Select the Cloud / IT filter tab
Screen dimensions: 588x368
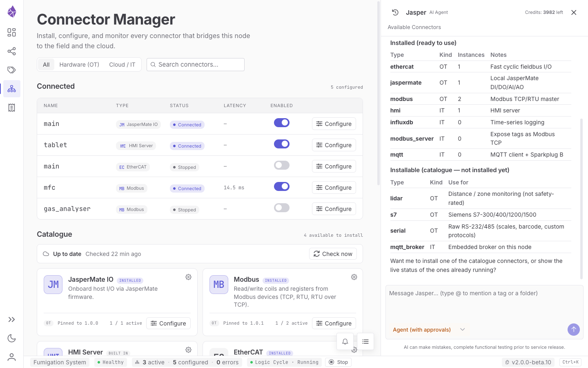pos(122,65)
